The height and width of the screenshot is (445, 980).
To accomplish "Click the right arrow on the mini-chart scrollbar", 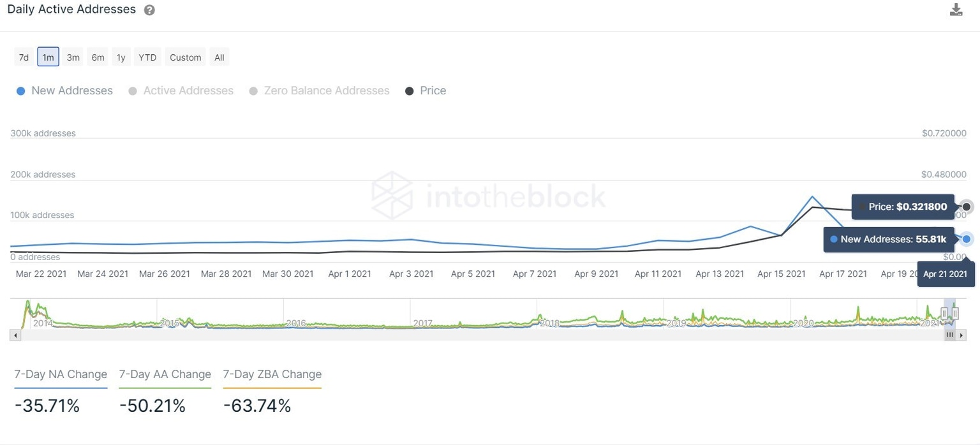I will click(x=961, y=335).
